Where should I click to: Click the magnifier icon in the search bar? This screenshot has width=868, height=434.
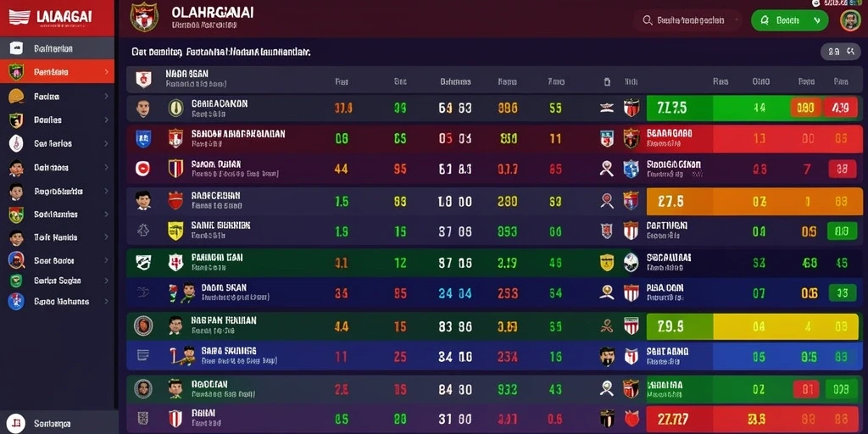(647, 20)
